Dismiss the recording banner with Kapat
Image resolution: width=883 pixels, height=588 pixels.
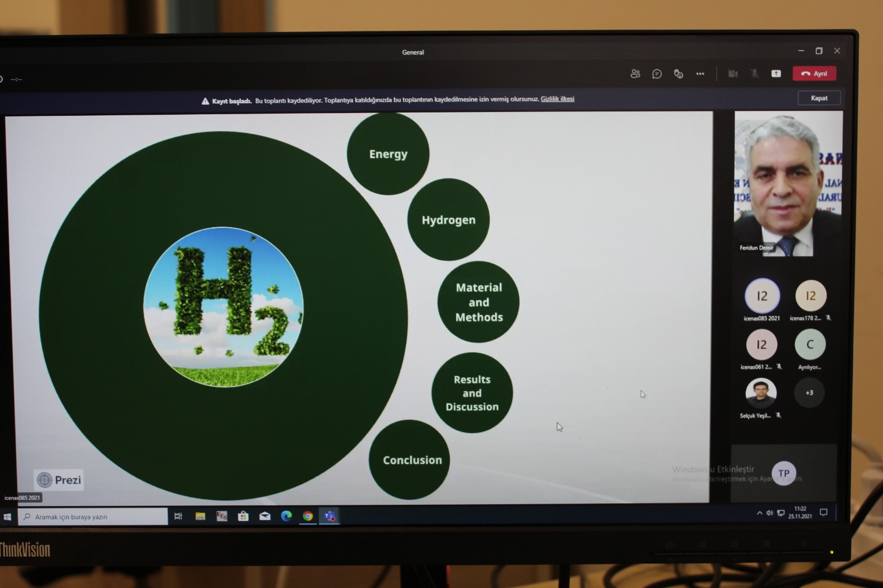click(x=819, y=98)
